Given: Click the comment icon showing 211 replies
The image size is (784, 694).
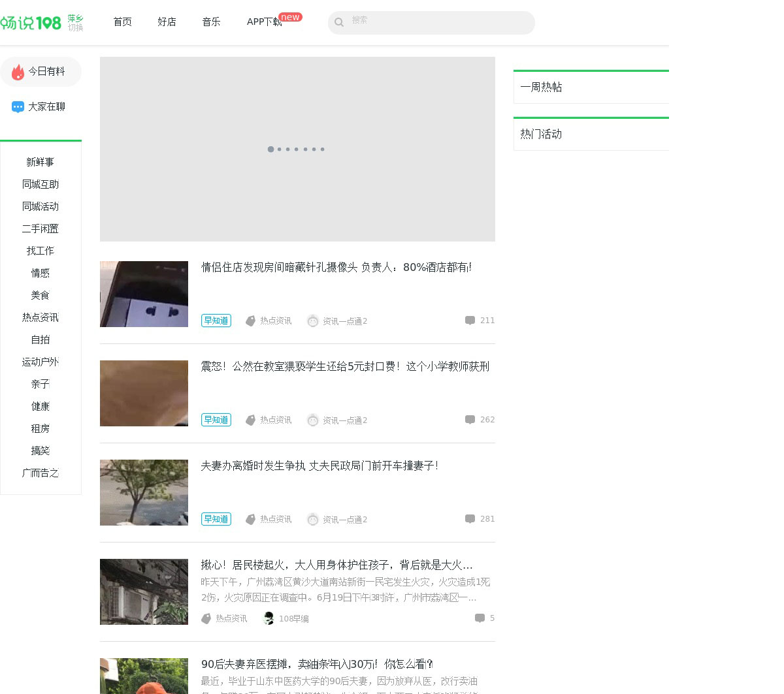Looking at the screenshot, I should click(x=470, y=321).
